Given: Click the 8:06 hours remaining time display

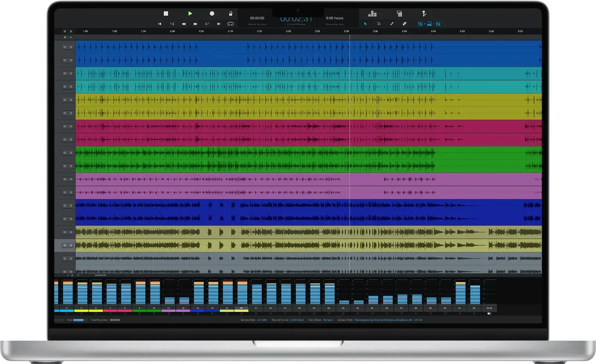Looking at the screenshot, I should [x=335, y=18].
